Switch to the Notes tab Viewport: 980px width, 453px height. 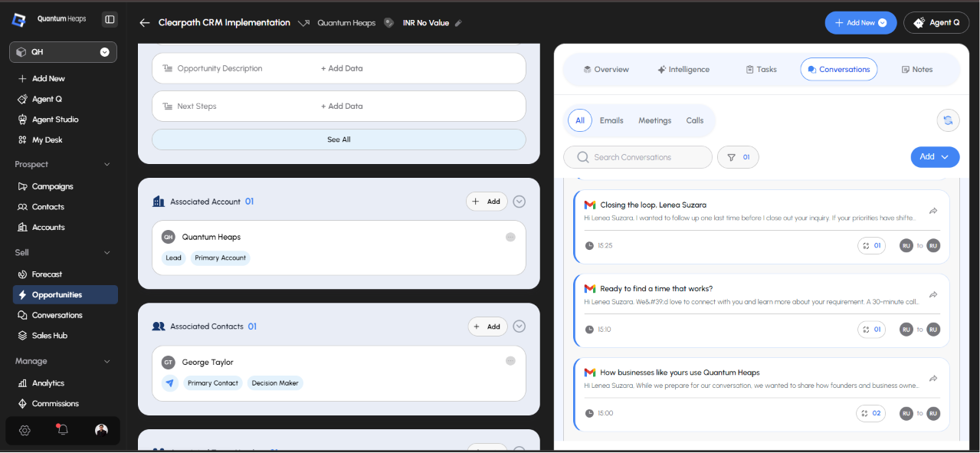[x=917, y=69]
